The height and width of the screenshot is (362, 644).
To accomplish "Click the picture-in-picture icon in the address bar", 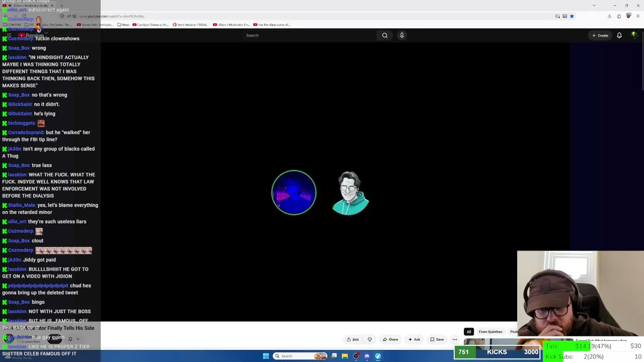I will [557, 16].
